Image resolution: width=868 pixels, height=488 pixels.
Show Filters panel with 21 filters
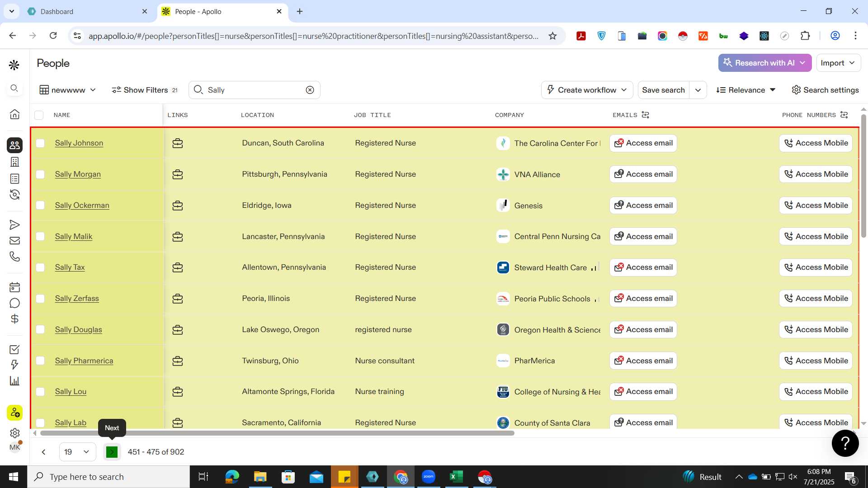[x=145, y=90]
